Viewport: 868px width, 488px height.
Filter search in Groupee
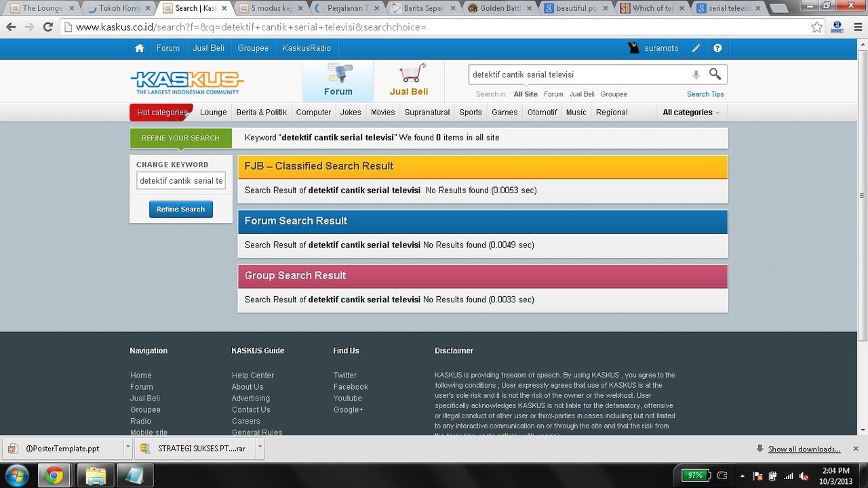[x=614, y=94]
